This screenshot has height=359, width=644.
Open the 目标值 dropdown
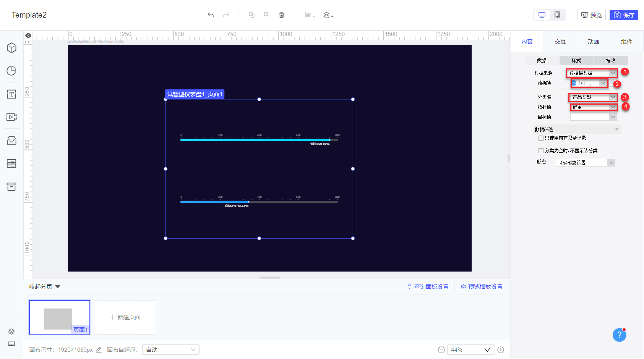tap(594, 117)
